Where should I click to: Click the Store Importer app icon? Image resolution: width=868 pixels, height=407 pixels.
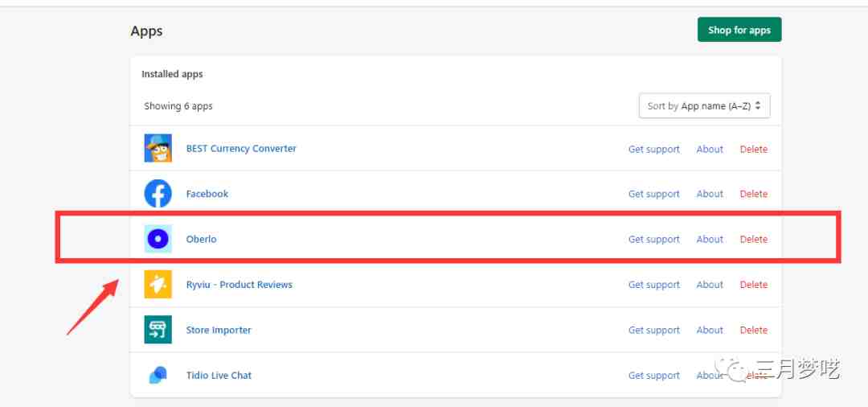tap(158, 330)
